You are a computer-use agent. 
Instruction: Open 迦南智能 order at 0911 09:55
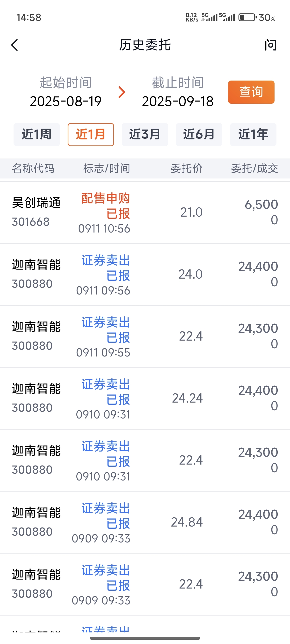coord(145,336)
